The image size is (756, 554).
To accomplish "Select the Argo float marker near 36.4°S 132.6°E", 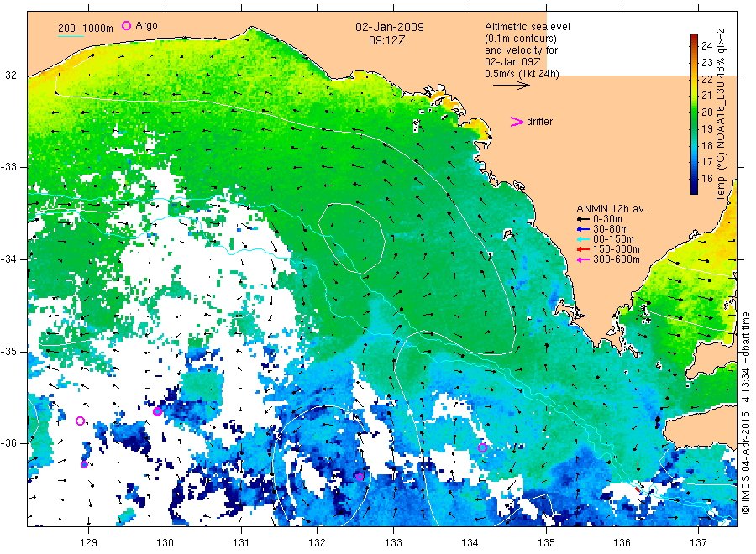I will pyautogui.click(x=360, y=478).
